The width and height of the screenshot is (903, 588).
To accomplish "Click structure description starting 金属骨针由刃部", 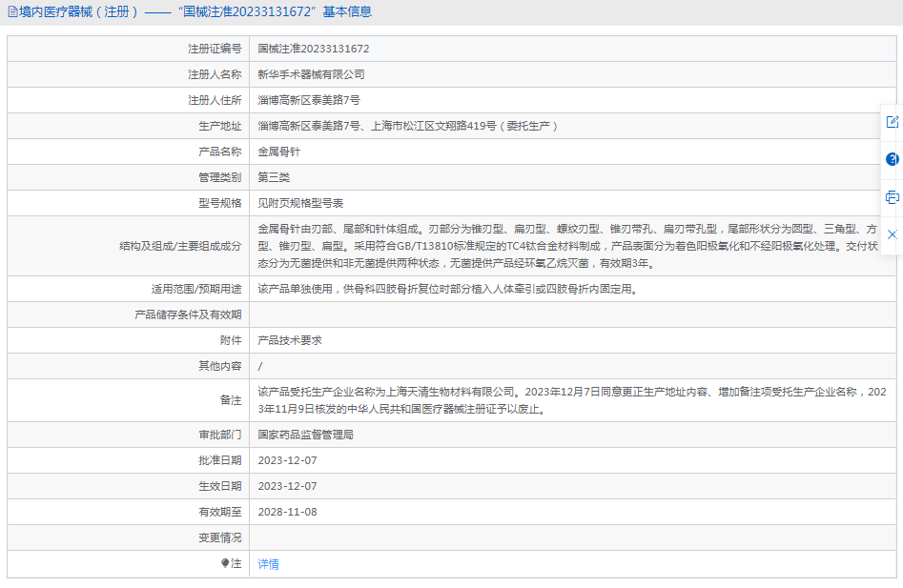I will pos(567,246).
